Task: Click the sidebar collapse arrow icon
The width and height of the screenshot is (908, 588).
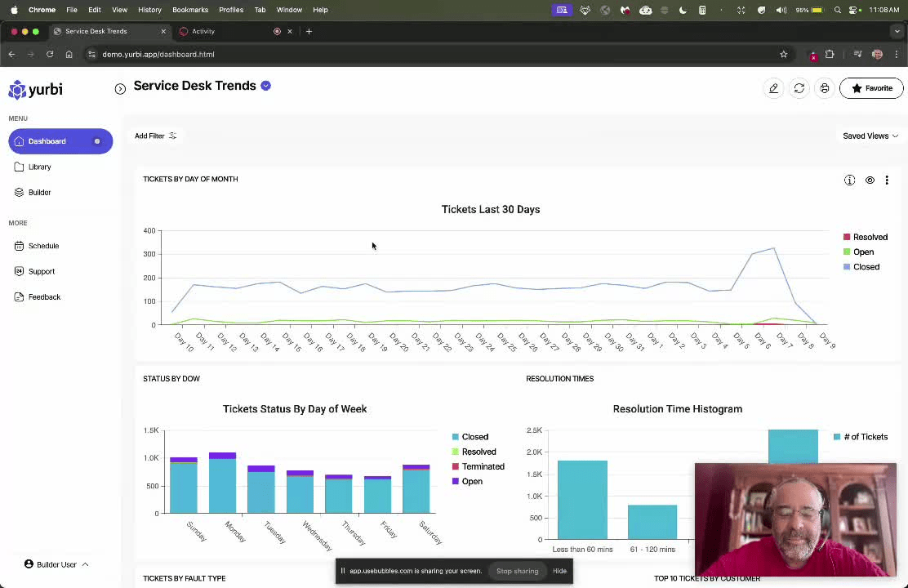Action: click(x=120, y=89)
